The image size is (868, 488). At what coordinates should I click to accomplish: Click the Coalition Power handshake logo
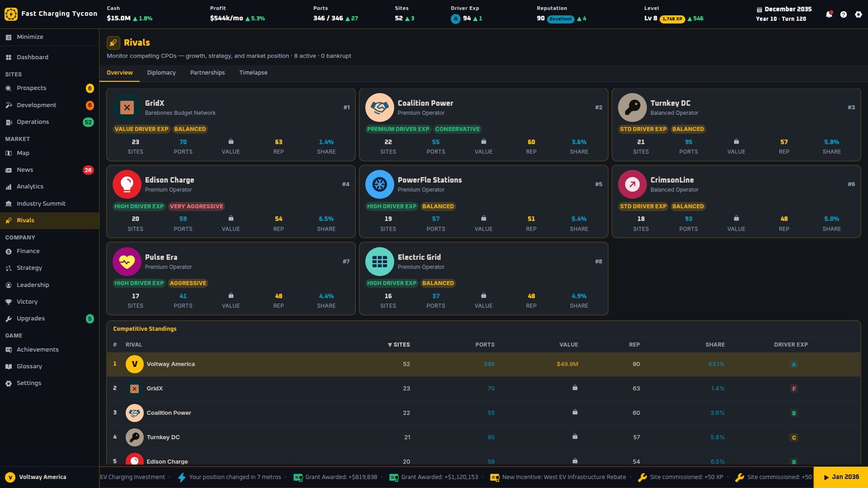(x=380, y=108)
